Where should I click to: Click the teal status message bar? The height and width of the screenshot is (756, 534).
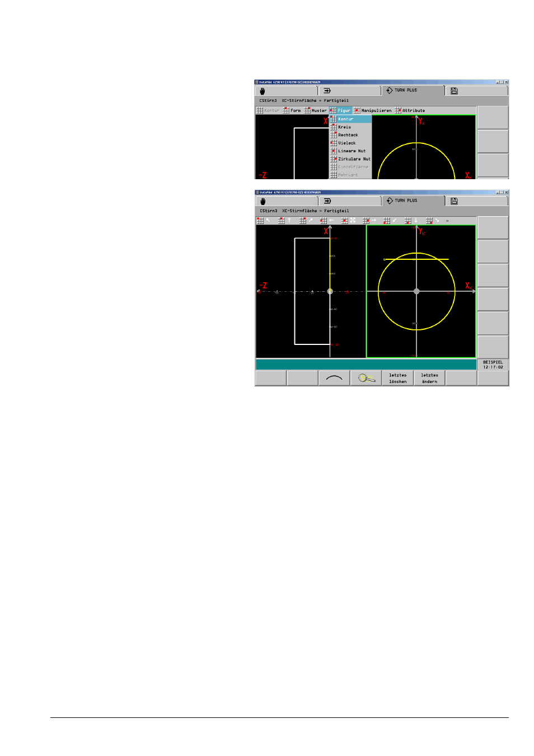[366, 365]
